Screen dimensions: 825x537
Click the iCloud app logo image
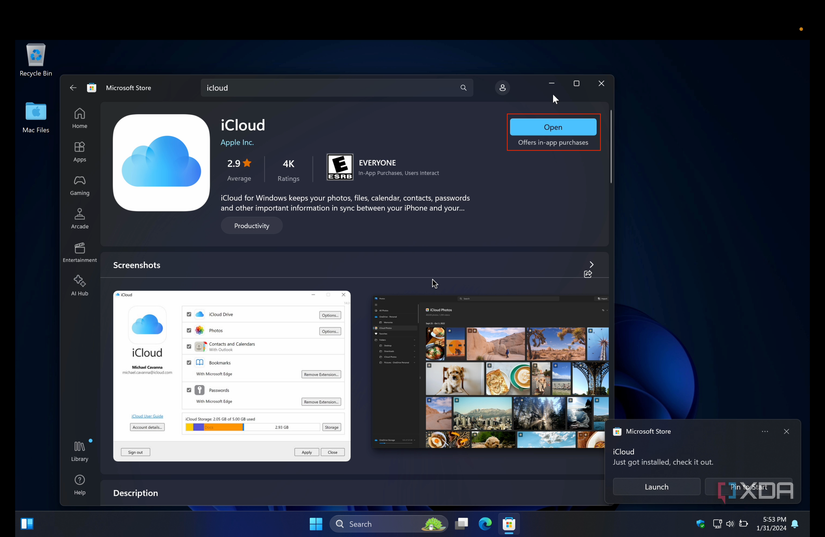pos(161,163)
